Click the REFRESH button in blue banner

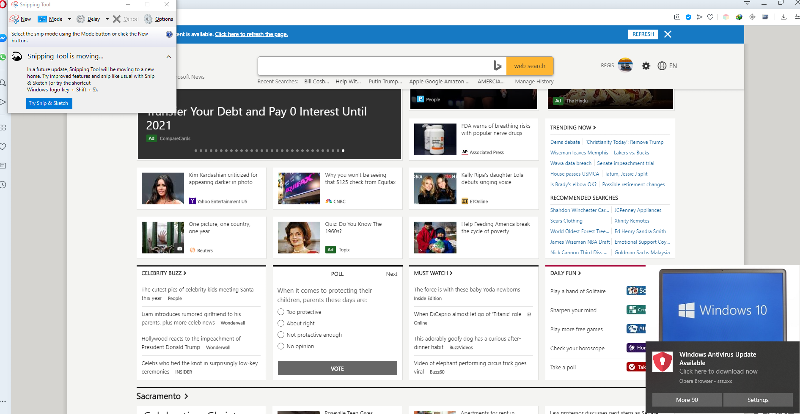[642, 34]
